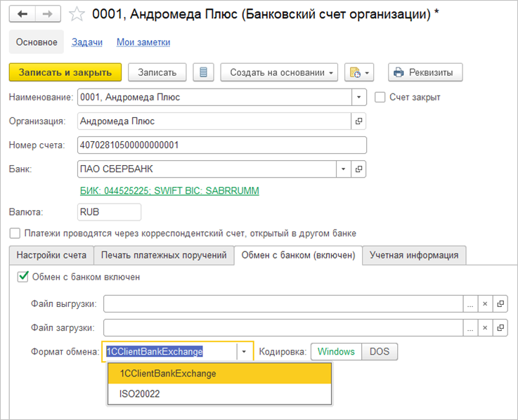Switch to the Настройки счета tab
Screen dimensions: 518x420
(x=51, y=255)
